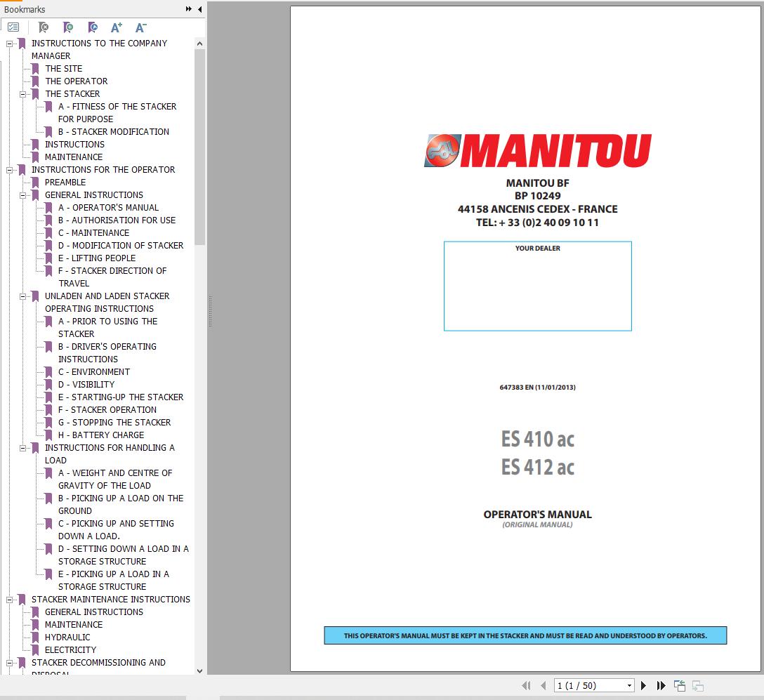Open the bookmark options checklist icon
The image size is (764, 700).
coord(13,27)
